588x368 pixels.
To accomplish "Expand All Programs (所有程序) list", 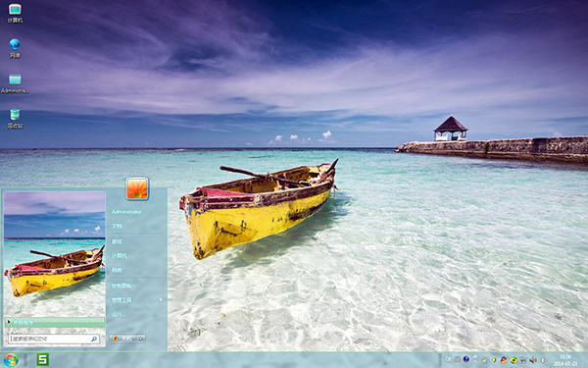I will tap(55, 322).
